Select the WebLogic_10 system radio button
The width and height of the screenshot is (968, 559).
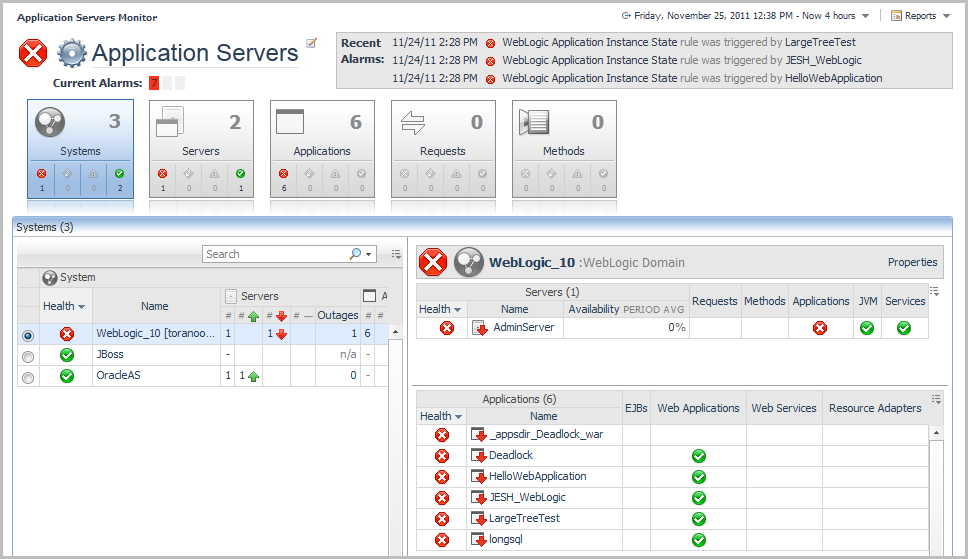(28, 335)
